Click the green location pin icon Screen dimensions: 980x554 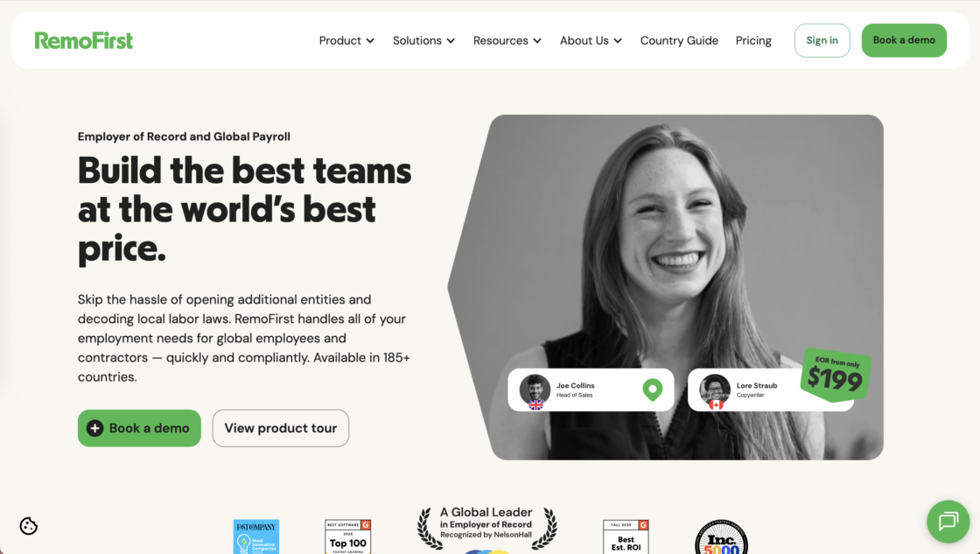pos(652,389)
